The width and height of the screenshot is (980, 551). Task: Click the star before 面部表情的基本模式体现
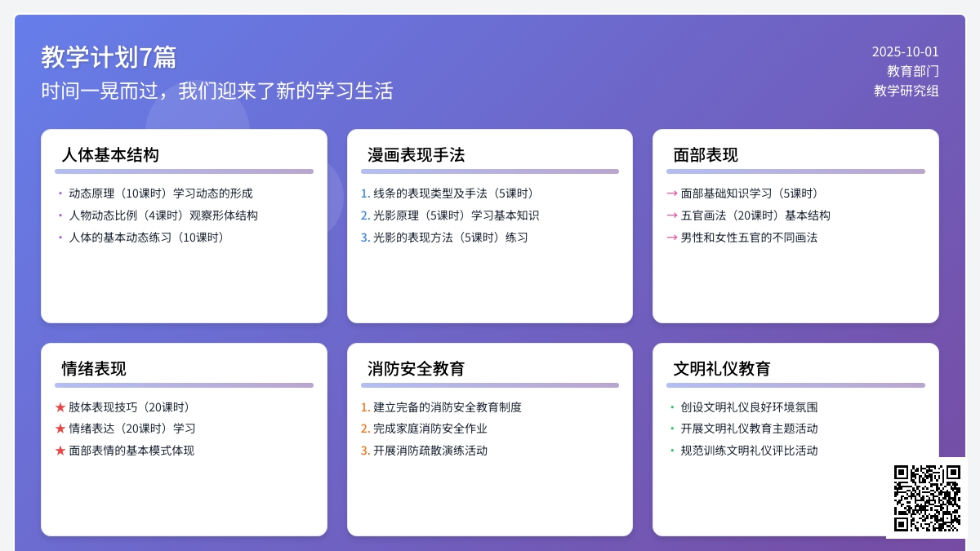60,451
